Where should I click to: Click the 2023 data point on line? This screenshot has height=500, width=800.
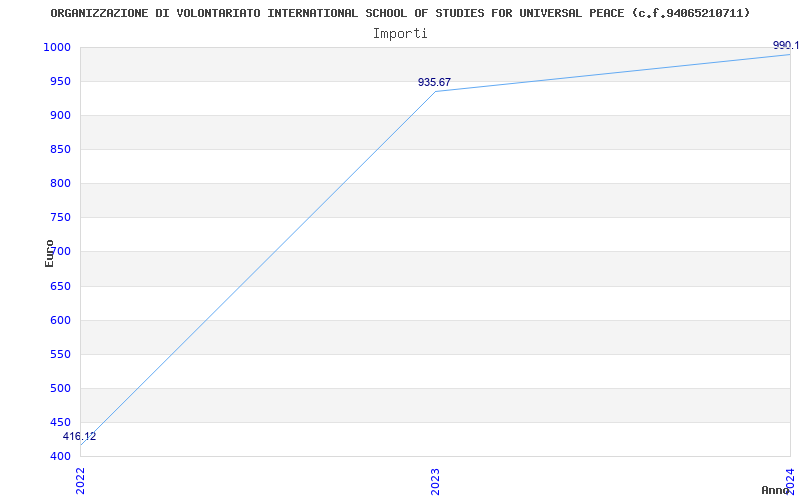(x=435, y=92)
